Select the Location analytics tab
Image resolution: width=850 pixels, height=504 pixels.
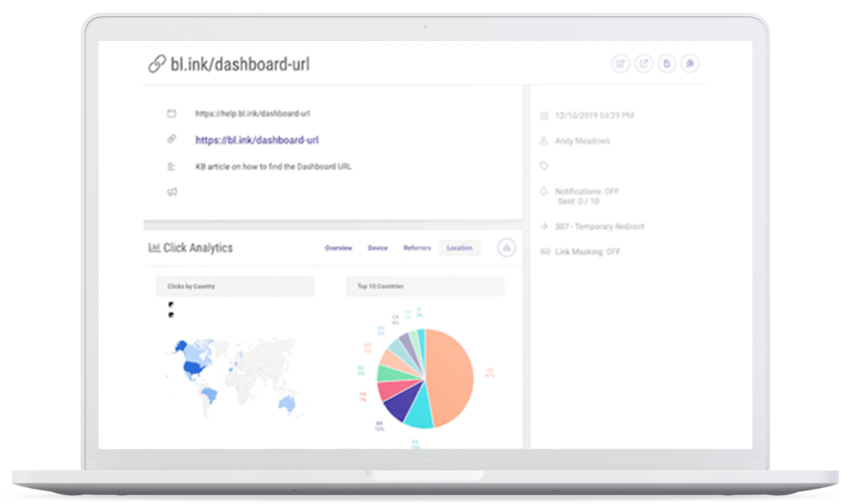460,248
